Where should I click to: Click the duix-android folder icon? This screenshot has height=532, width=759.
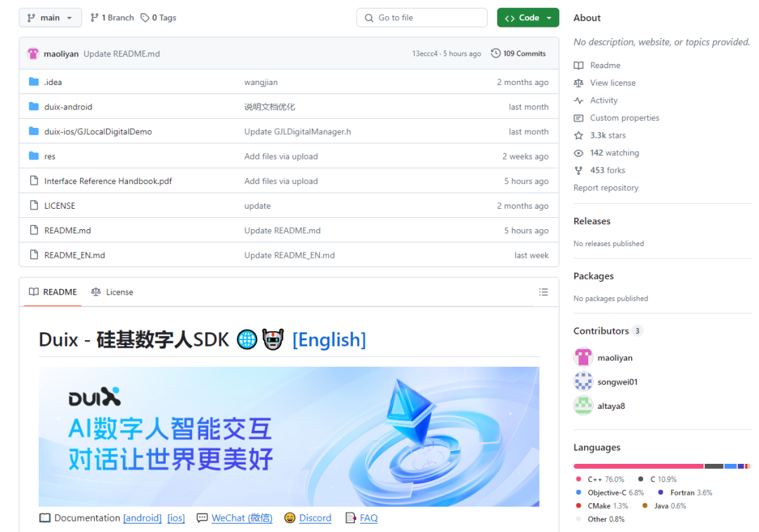coord(34,107)
